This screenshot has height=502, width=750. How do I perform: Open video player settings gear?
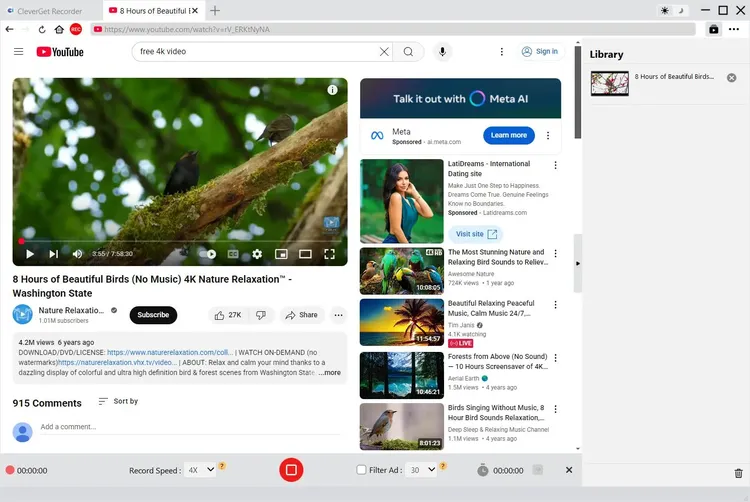257,254
